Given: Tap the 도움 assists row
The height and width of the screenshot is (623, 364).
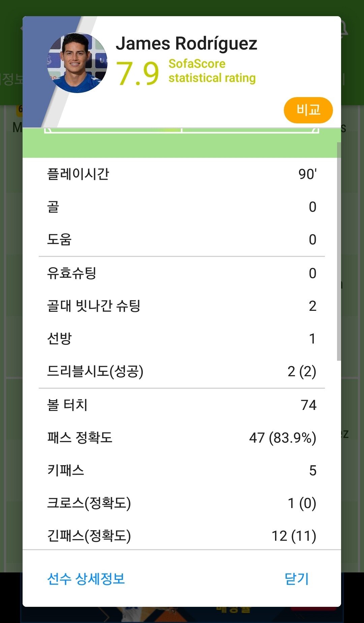Looking at the screenshot, I should [182, 239].
